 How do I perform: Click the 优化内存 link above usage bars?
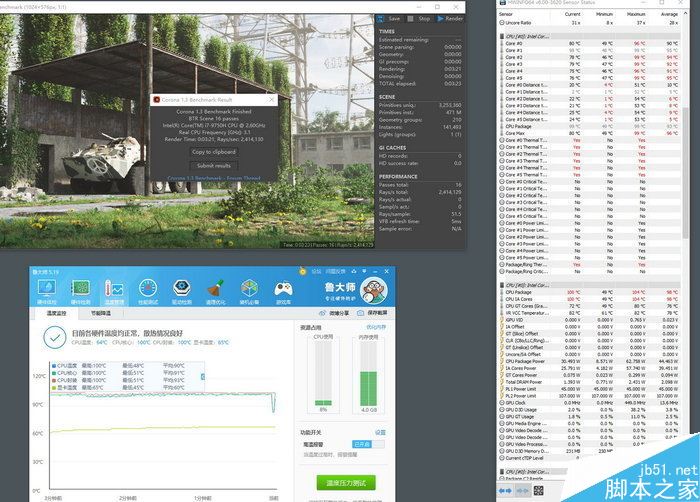[x=376, y=327]
